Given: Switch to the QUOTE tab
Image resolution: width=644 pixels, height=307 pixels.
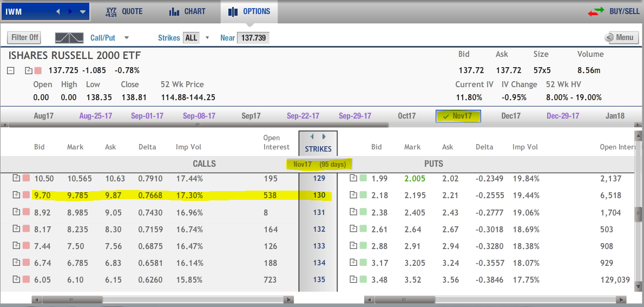Looking at the screenshot, I should [x=124, y=11].
